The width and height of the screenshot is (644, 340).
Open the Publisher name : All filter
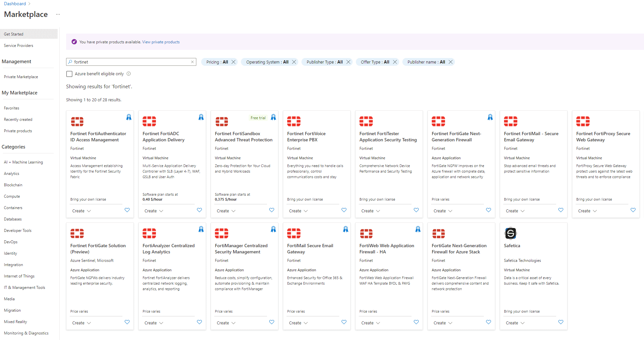pos(426,62)
